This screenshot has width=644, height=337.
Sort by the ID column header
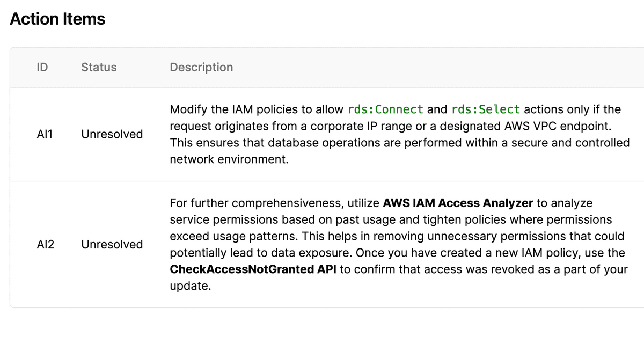pyautogui.click(x=42, y=68)
